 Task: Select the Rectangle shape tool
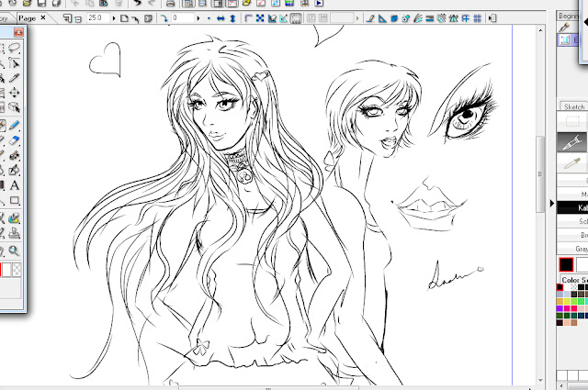(x=15, y=200)
